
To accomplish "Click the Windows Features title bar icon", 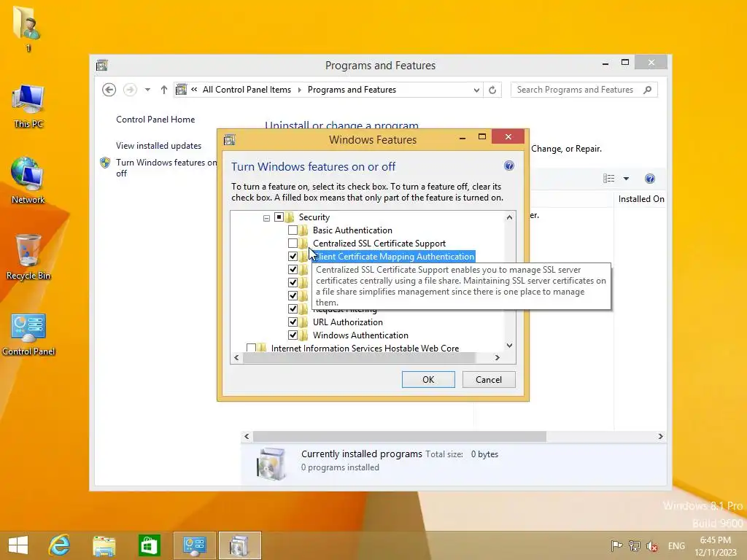I will click(x=230, y=139).
